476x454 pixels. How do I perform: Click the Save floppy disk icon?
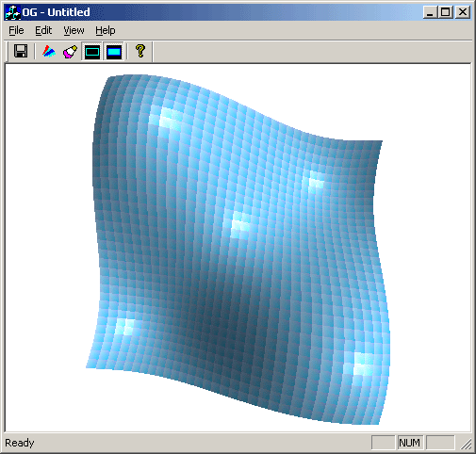coord(21,51)
